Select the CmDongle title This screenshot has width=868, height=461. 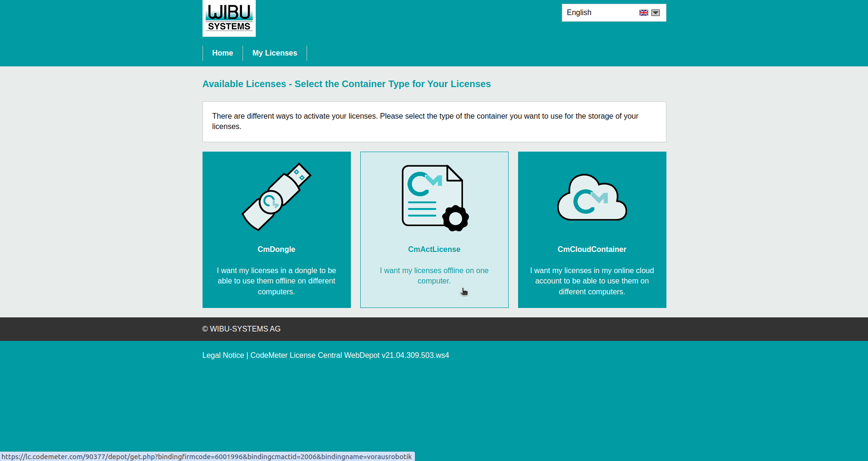276,250
